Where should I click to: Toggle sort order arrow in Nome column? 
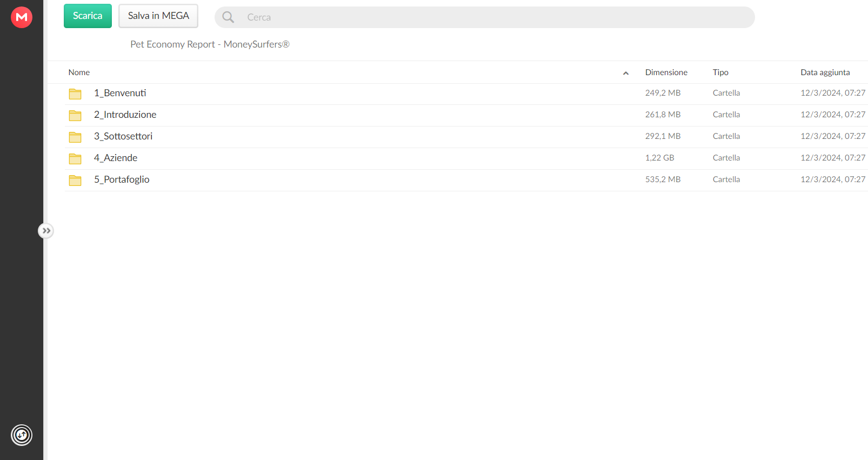tap(626, 73)
